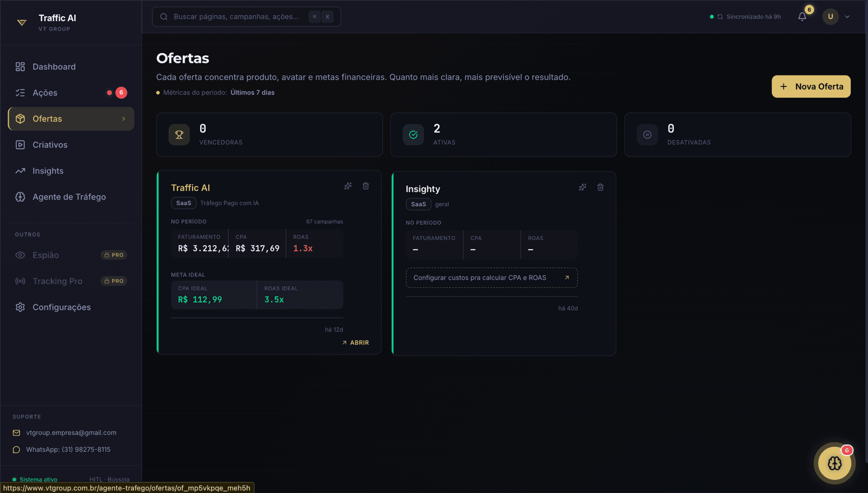Viewport: 868px width, 493px height.
Task: Click the ROAS value 1.3x
Action: pos(303,249)
